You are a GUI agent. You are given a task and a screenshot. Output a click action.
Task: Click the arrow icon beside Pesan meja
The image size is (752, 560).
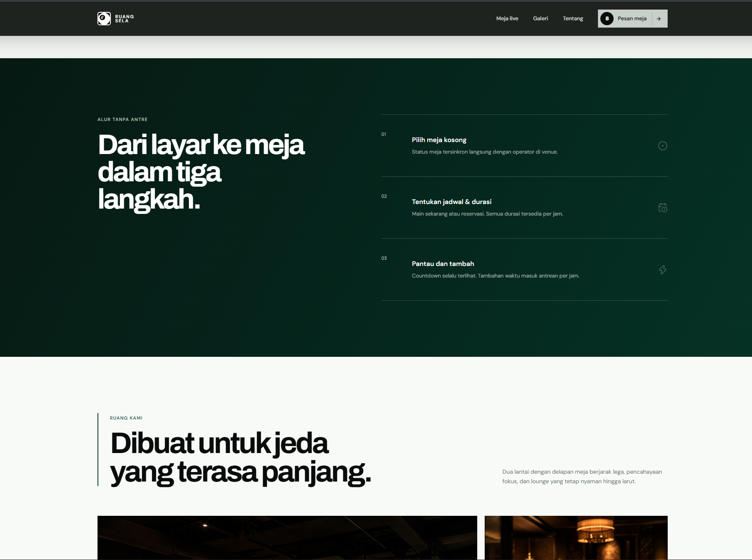coord(659,19)
